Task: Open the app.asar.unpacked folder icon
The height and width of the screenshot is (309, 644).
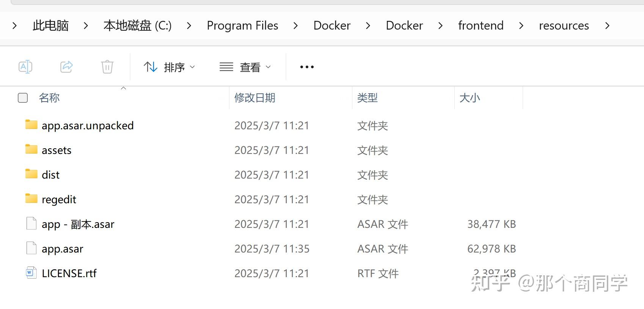Action: pos(31,125)
